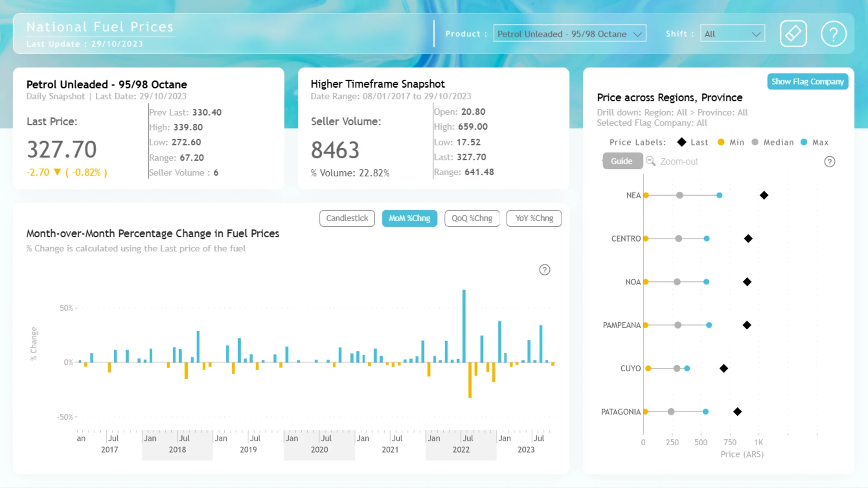This screenshot has height=488, width=868.
Task: Click the eraser clear-filters icon in header
Action: coord(793,34)
